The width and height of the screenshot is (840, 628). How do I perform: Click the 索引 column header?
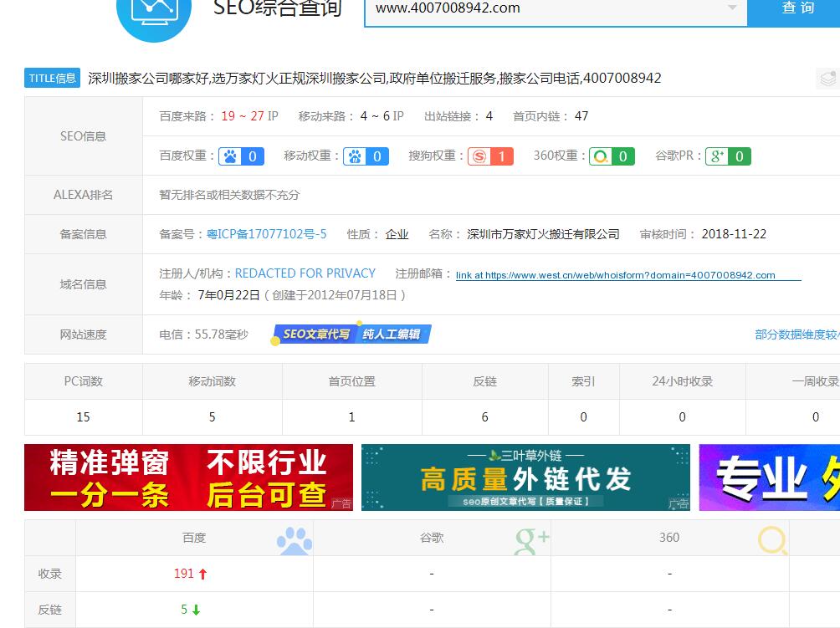tap(583, 381)
